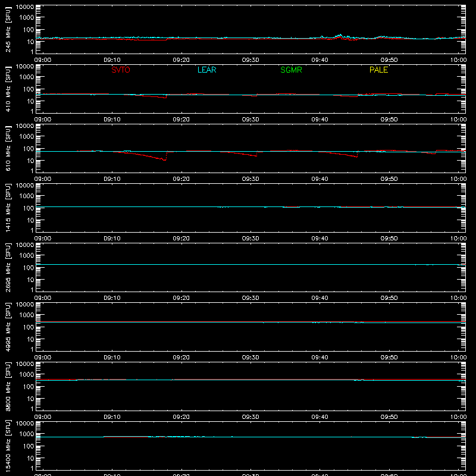
Task: Select the 1415 MHz [SFU] axis title
Action: [8, 208]
